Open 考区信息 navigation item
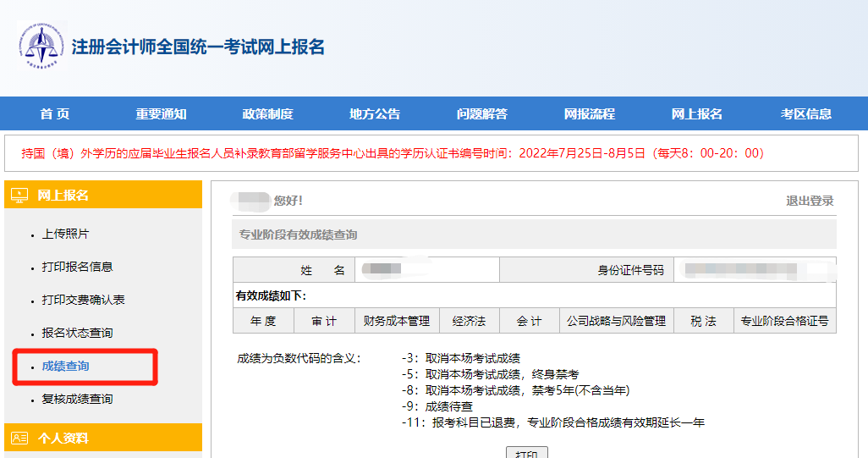The image size is (868, 458). [805, 114]
